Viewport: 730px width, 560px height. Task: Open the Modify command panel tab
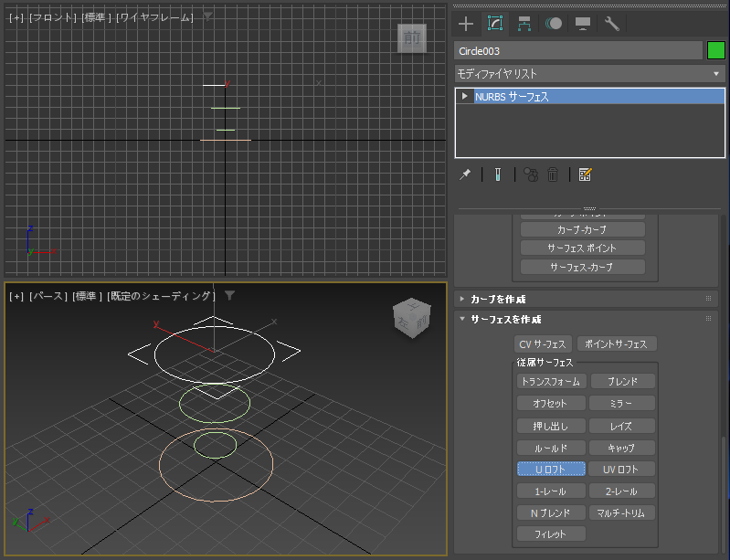[495, 23]
